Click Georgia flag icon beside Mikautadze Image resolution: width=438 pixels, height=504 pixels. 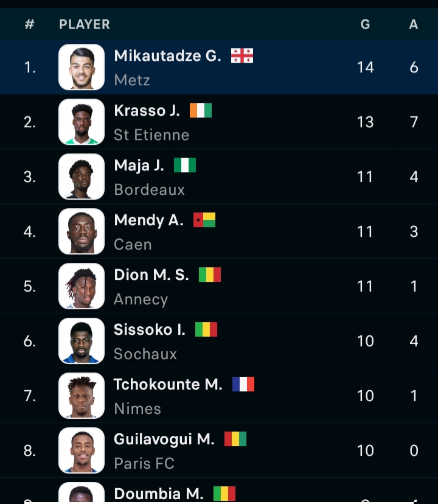click(242, 56)
